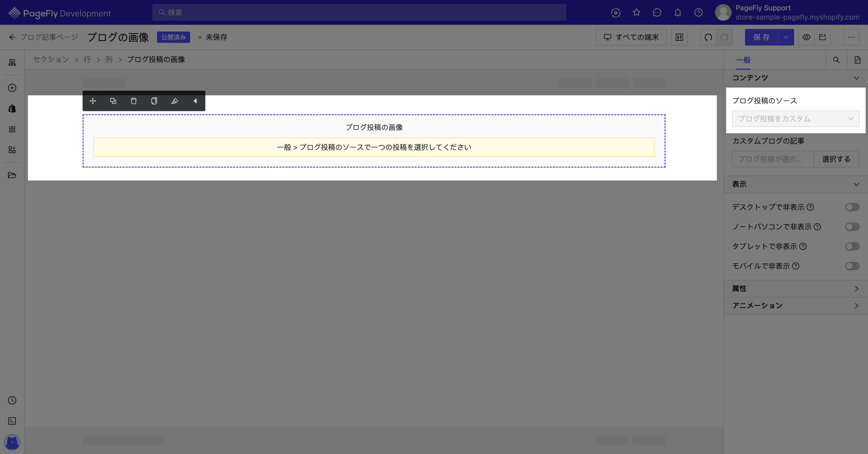The height and width of the screenshot is (454, 868).
Task: Open the PageFly settings target icon
Action: pyautogui.click(x=616, y=12)
